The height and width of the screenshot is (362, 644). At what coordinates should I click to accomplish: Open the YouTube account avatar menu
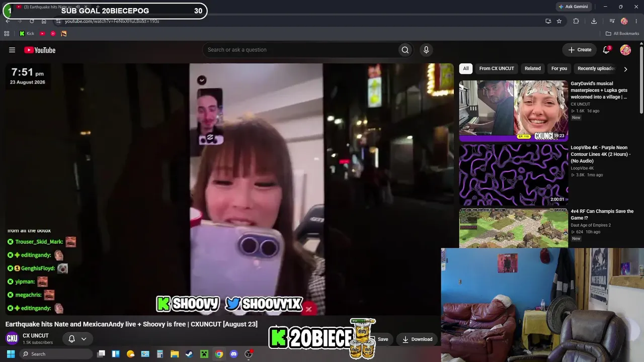(625, 50)
